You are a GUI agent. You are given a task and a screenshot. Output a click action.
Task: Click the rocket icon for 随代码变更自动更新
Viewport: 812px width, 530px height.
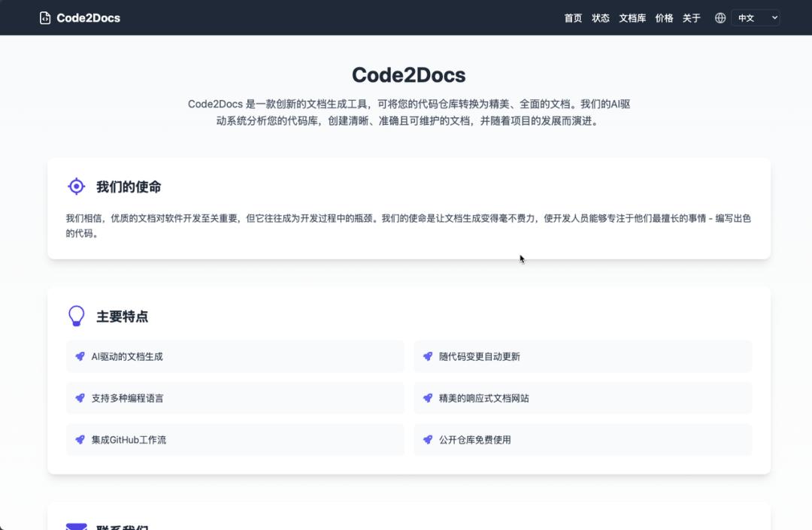pyautogui.click(x=427, y=356)
